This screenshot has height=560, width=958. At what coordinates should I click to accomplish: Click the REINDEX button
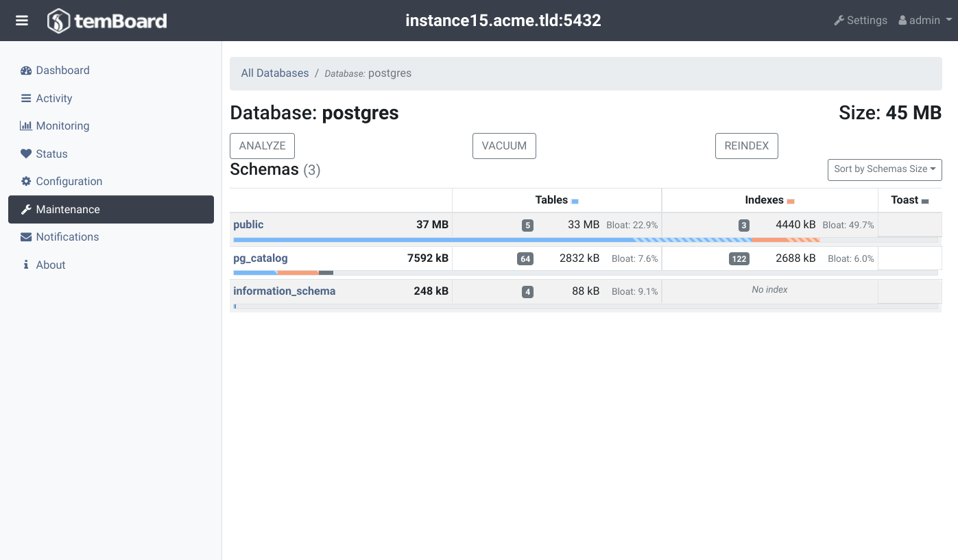(x=747, y=146)
